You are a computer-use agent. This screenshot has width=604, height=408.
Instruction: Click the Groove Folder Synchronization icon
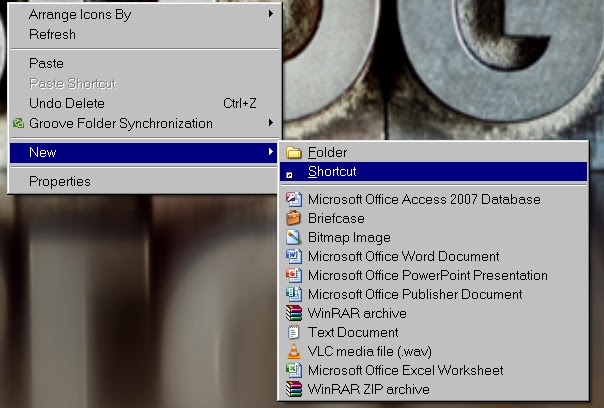[18, 123]
